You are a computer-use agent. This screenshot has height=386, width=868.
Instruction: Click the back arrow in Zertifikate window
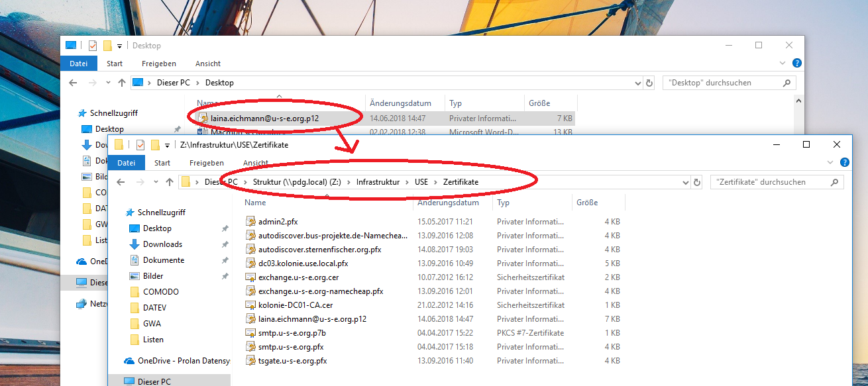click(x=121, y=182)
